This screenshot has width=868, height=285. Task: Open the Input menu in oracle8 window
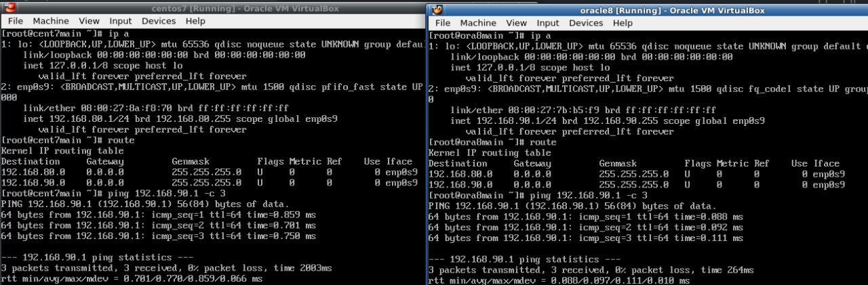[548, 23]
